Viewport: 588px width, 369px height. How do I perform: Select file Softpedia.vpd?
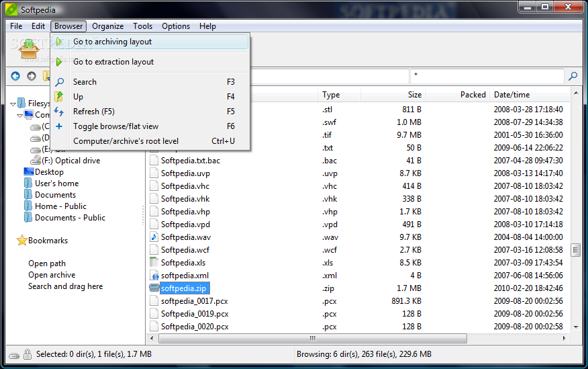tap(185, 224)
